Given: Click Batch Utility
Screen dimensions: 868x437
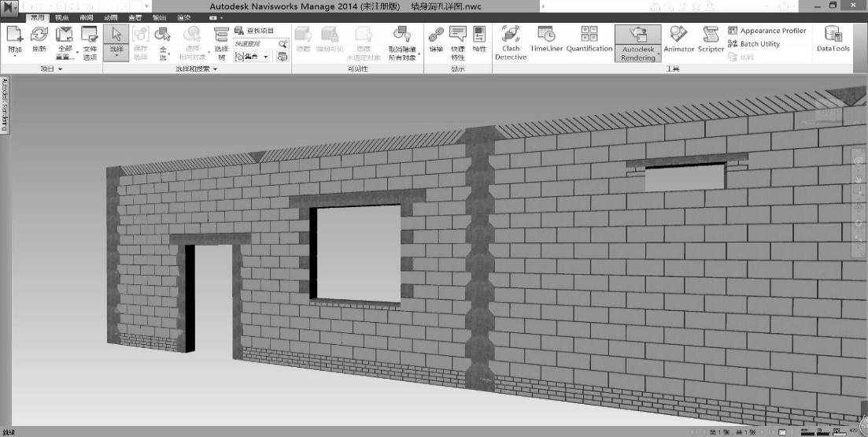Looking at the screenshot, I should pyautogui.click(x=754, y=44).
